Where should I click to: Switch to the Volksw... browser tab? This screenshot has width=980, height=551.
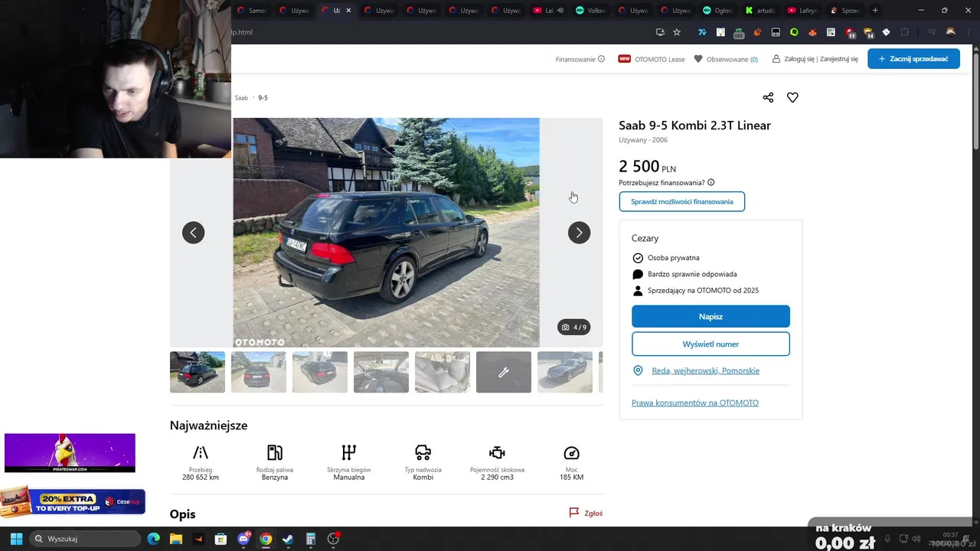[591, 10]
